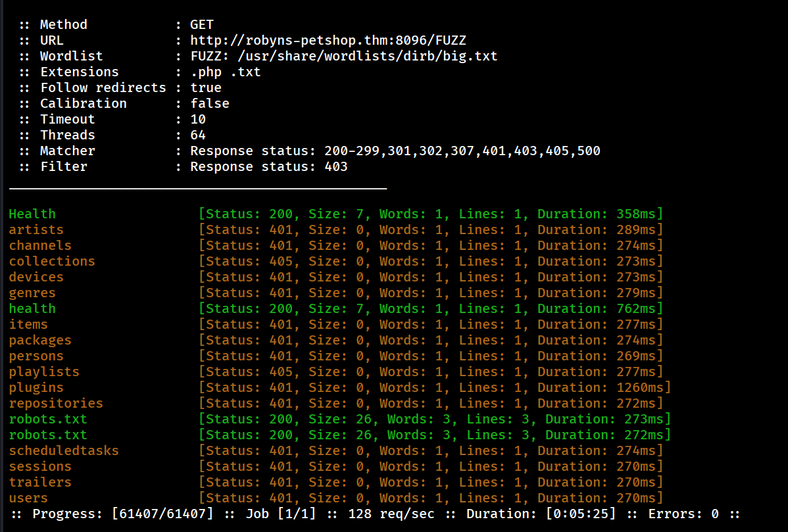Click the capitalized Health result entry
The image size is (788, 532).
(x=32, y=214)
